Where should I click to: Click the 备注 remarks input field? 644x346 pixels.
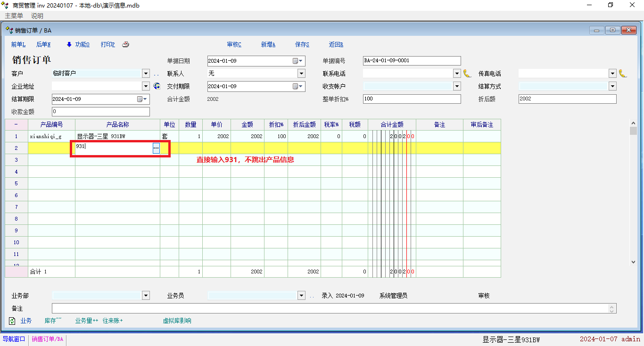[x=330, y=308]
